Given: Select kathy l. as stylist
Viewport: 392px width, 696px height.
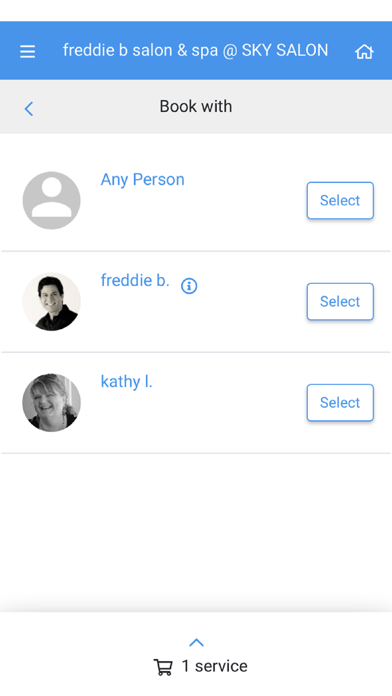Looking at the screenshot, I should tap(340, 403).
